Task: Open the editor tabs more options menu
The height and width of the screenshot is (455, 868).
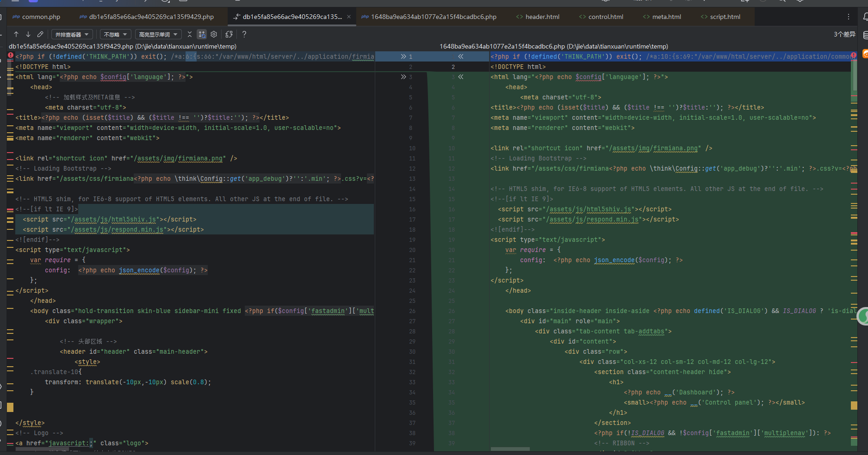Action: [849, 17]
